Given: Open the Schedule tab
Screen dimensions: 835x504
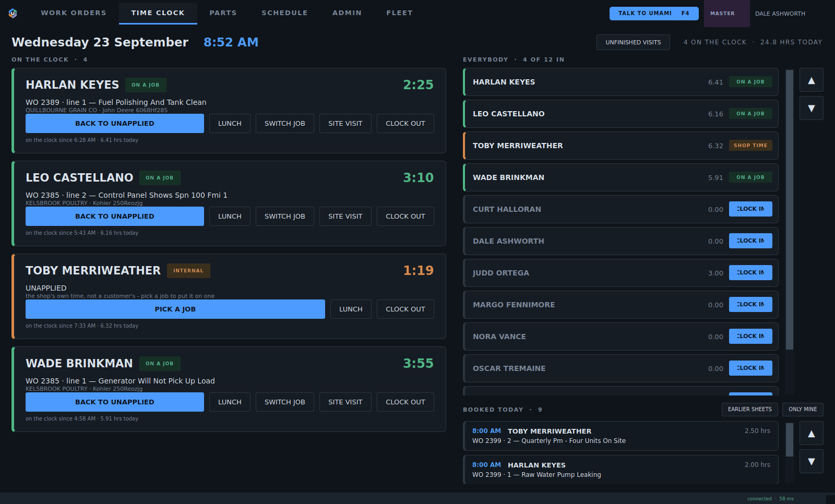Looking at the screenshot, I should (284, 13).
